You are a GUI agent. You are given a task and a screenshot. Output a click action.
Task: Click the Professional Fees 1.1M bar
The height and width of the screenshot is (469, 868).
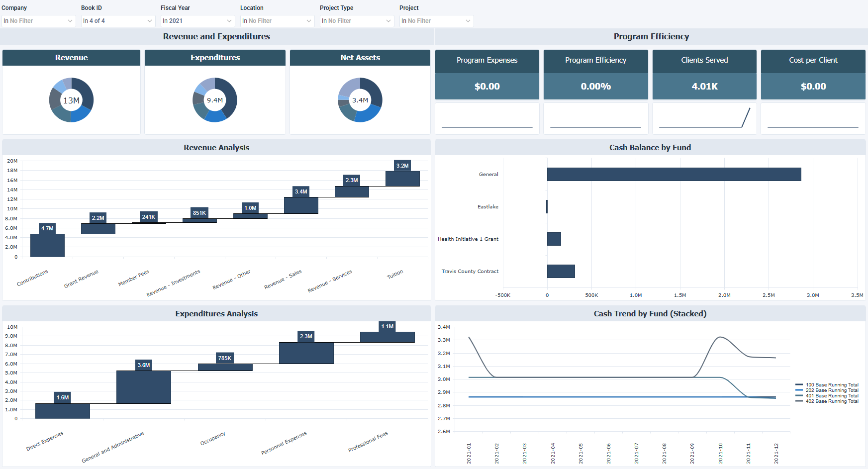click(x=387, y=337)
